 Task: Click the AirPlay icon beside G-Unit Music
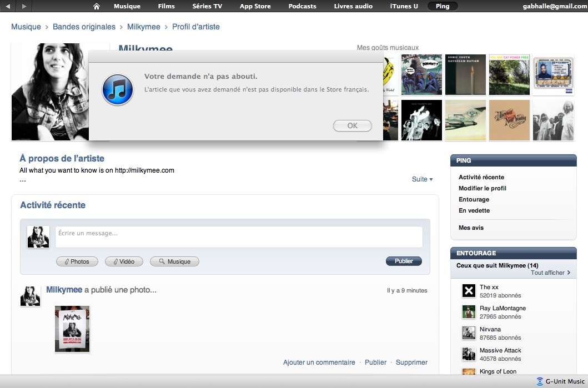click(540, 381)
